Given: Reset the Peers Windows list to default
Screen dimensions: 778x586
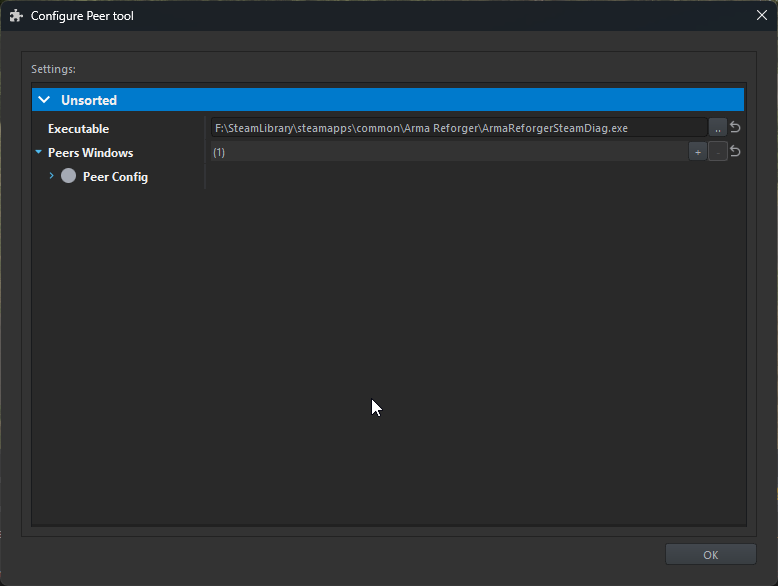Looking at the screenshot, I should click(x=735, y=152).
